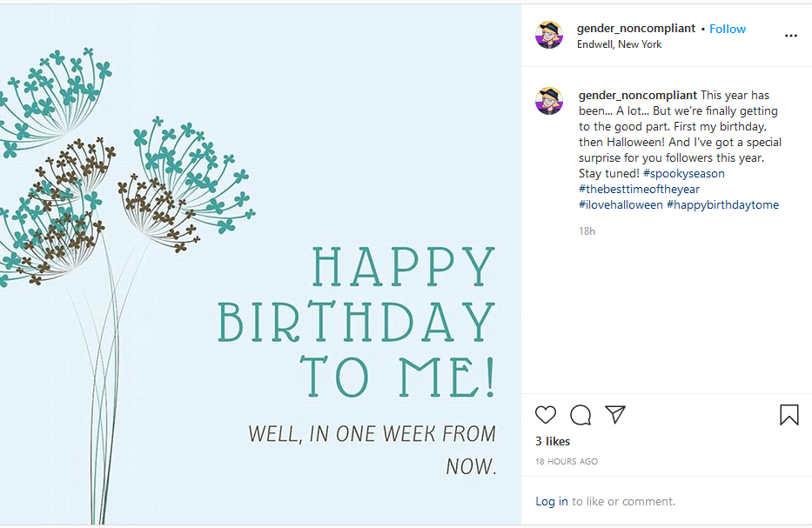The height and width of the screenshot is (528, 812).
Task: Share the post via paper plane icon
Action: [615, 415]
